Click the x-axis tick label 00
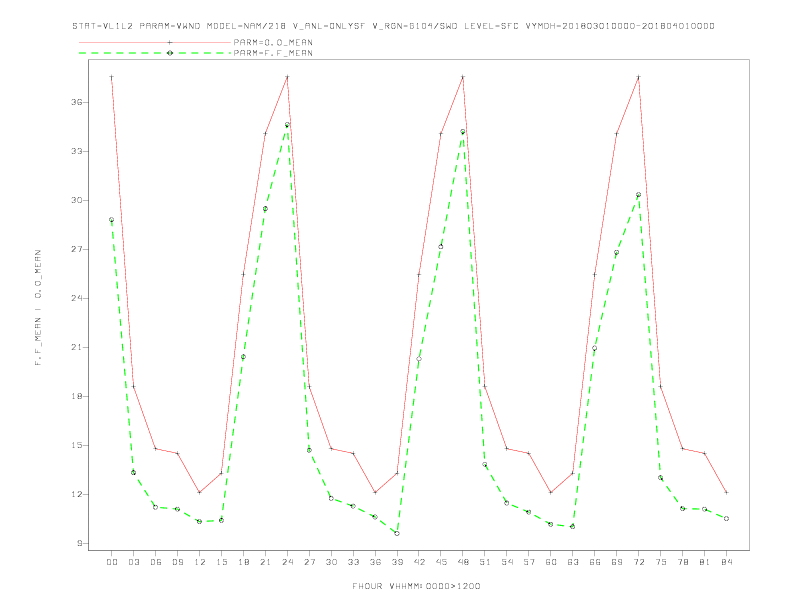The width and height of the screenshot is (792, 612). [112, 562]
